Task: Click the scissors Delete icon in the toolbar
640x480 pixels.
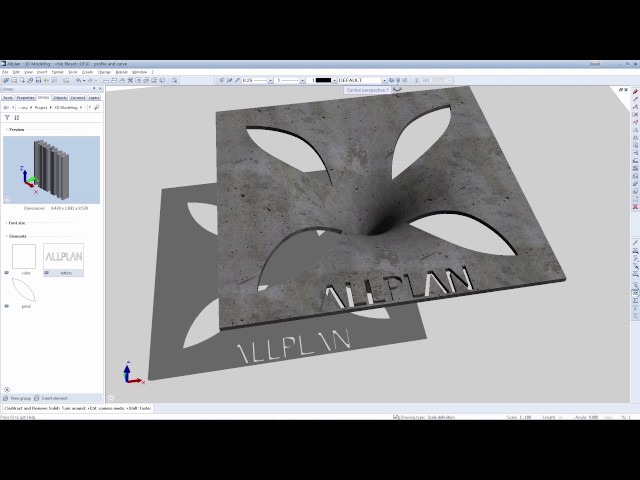Action: [130, 80]
